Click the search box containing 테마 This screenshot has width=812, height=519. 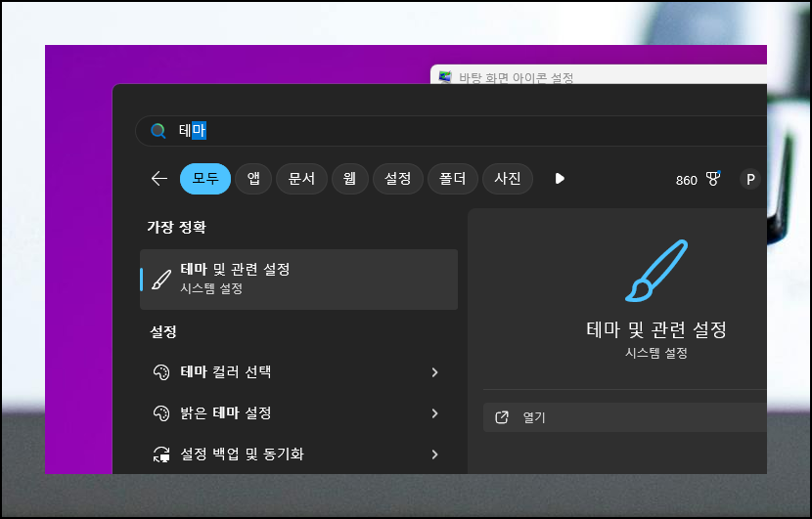pyautogui.click(x=451, y=130)
